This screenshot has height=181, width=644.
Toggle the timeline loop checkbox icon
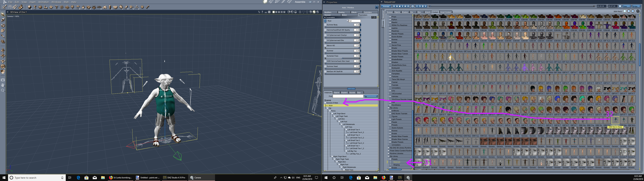413,6
